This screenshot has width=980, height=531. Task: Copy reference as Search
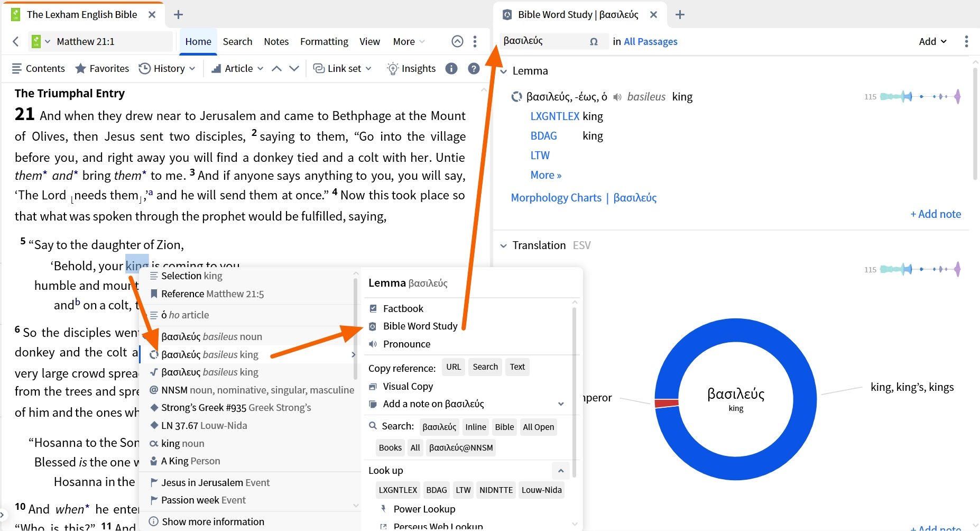[485, 367]
